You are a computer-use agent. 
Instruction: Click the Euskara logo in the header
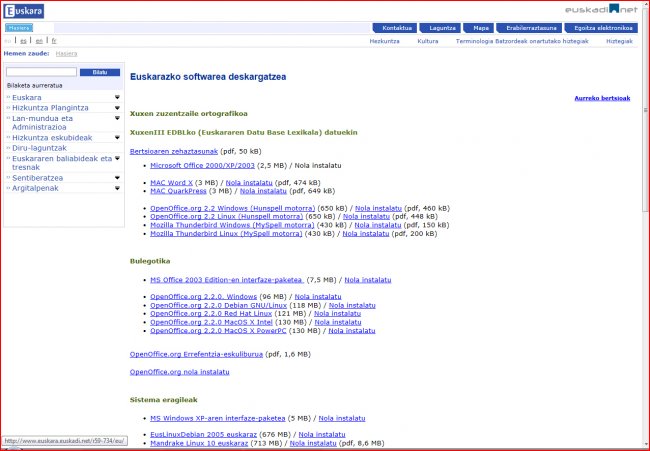tap(24, 10)
